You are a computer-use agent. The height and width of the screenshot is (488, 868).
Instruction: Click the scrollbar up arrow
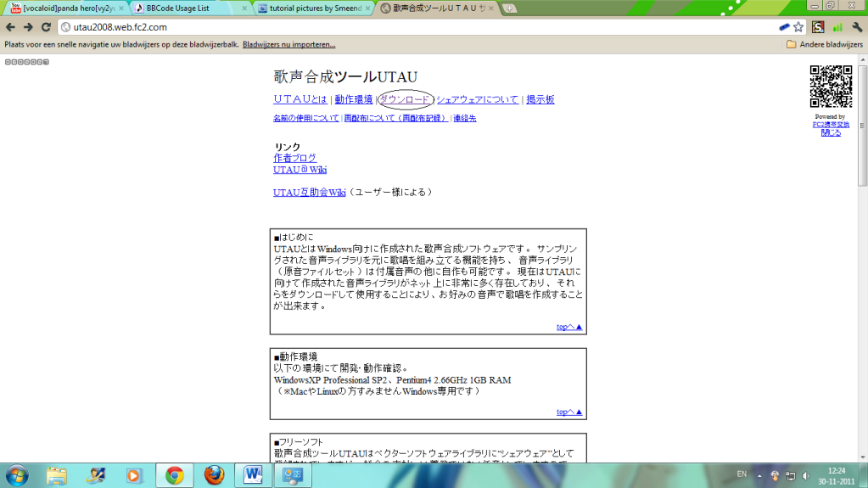point(862,59)
